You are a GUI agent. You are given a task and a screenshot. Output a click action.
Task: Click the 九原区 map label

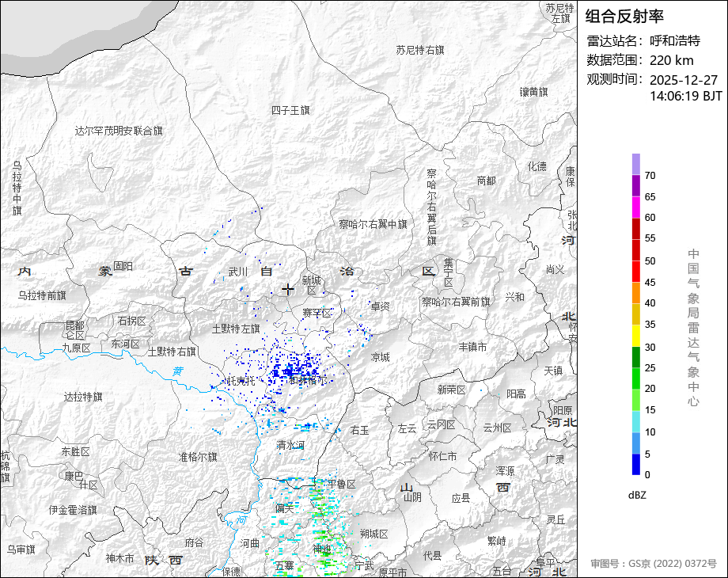[x=77, y=348]
